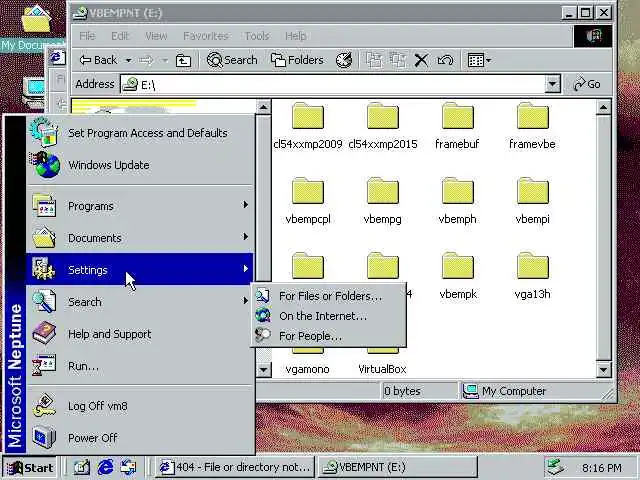Image resolution: width=640 pixels, height=480 pixels.
Task: Choose Run... from Start menu
Action: pos(140,366)
